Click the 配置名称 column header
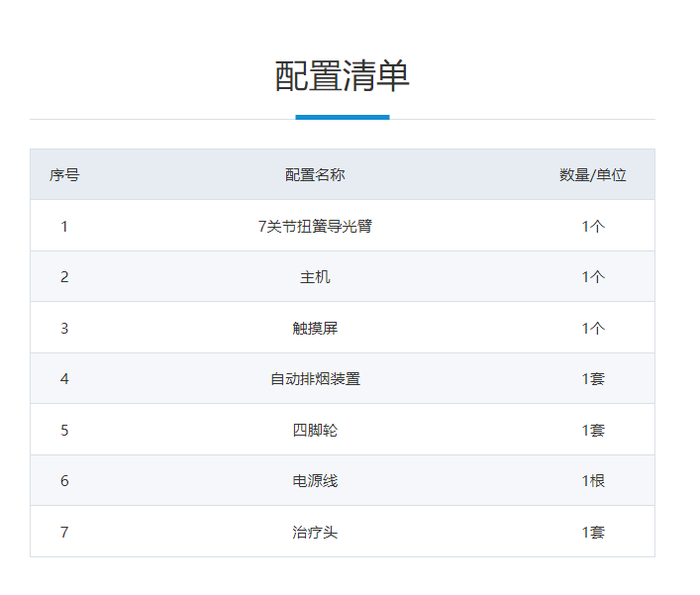 point(315,175)
